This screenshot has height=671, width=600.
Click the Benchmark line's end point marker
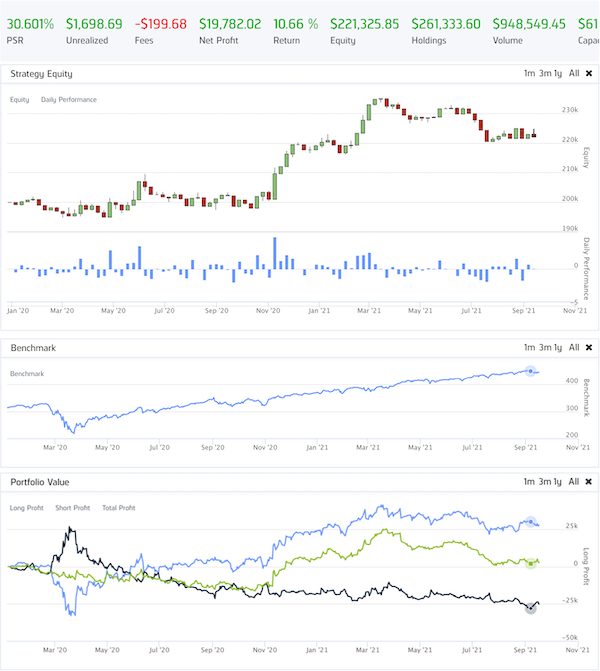pyautogui.click(x=530, y=371)
